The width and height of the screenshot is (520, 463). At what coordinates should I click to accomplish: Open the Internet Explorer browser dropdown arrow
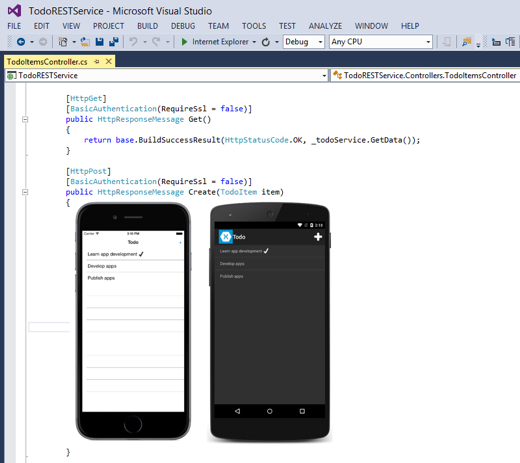click(x=254, y=42)
